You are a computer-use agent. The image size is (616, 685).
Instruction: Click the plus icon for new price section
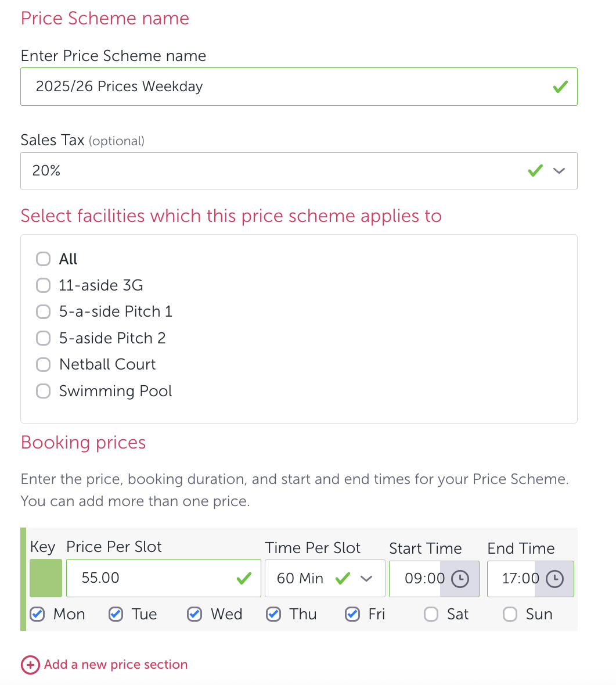[30, 665]
